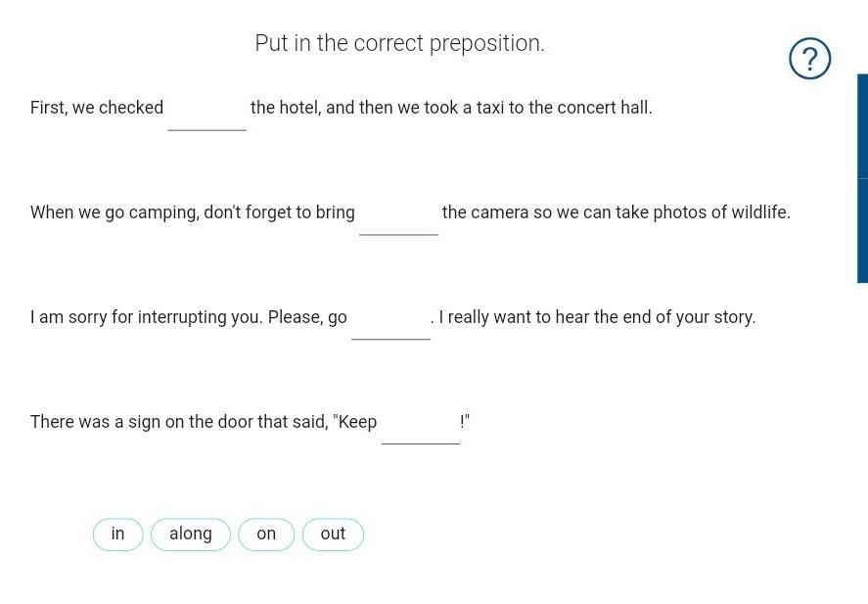
Task: Click the blank after "Please, go"
Action: click(390, 323)
